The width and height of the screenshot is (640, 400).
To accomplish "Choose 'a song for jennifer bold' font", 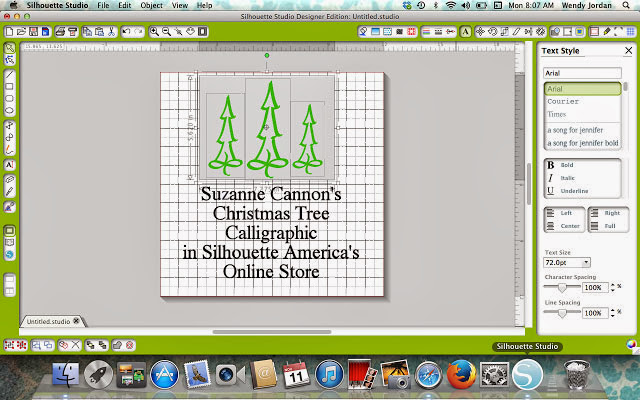I will pyautogui.click(x=582, y=143).
